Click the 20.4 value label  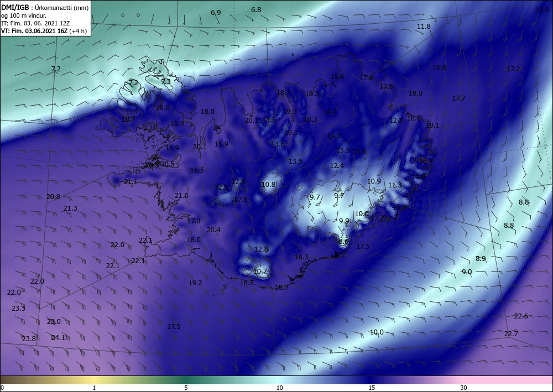click(213, 230)
